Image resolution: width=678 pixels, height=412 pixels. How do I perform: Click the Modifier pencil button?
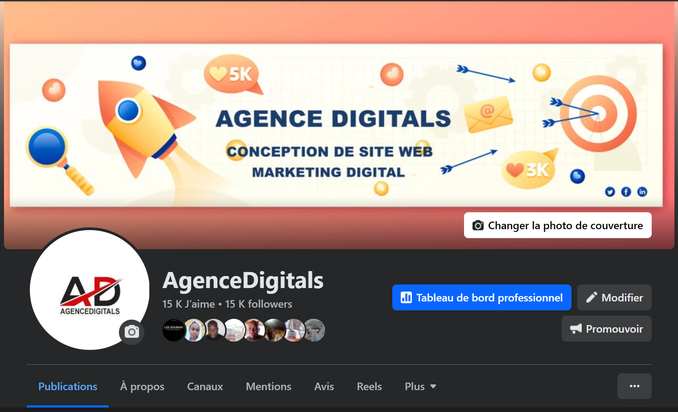coord(614,297)
